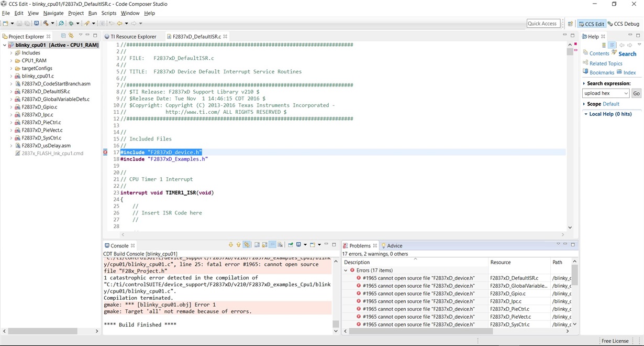
Task: Open the Navigate menu
Action: pos(53,13)
